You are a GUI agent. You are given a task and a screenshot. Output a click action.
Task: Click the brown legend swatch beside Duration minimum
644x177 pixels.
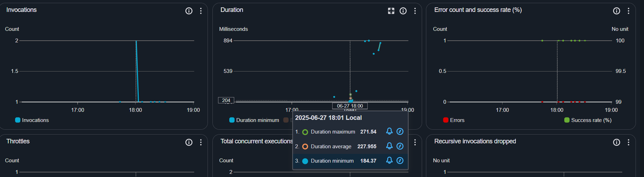click(286, 120)
